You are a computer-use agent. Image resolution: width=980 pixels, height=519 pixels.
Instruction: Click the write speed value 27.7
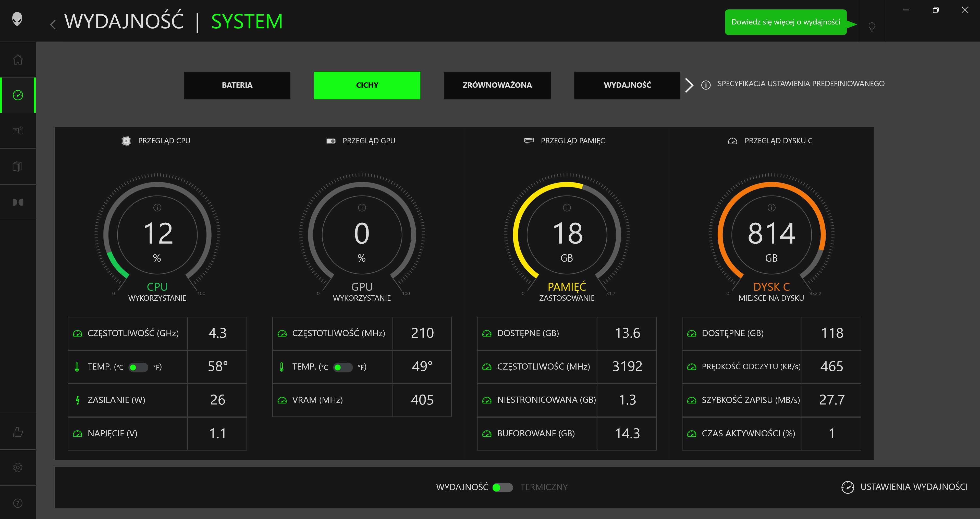coord(832,400)
